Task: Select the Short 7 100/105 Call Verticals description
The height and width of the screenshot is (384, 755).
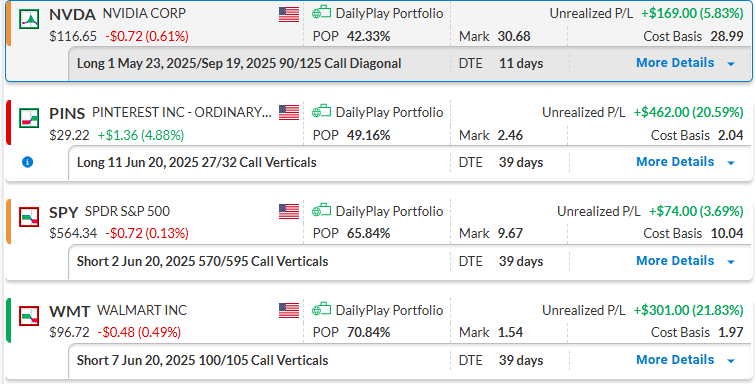Action: point(202,360)
